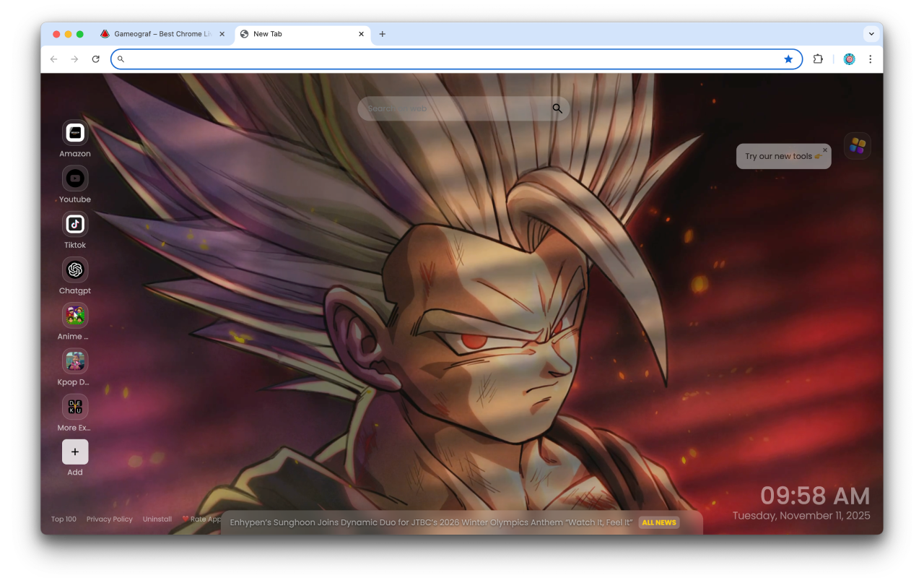Image resolution: width=924 pixels, height=578 pixels.
Task: Bookmark this page with star icon
Action: pos(788,59)
